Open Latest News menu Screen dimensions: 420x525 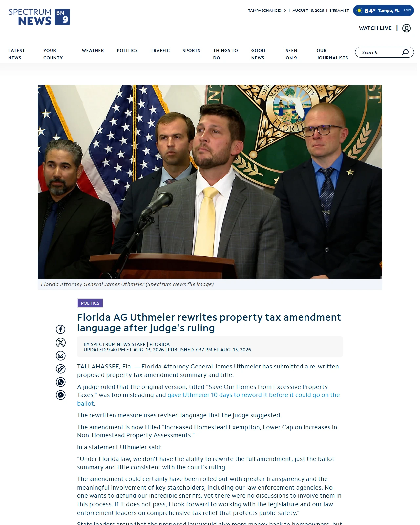tap(16, 54)
